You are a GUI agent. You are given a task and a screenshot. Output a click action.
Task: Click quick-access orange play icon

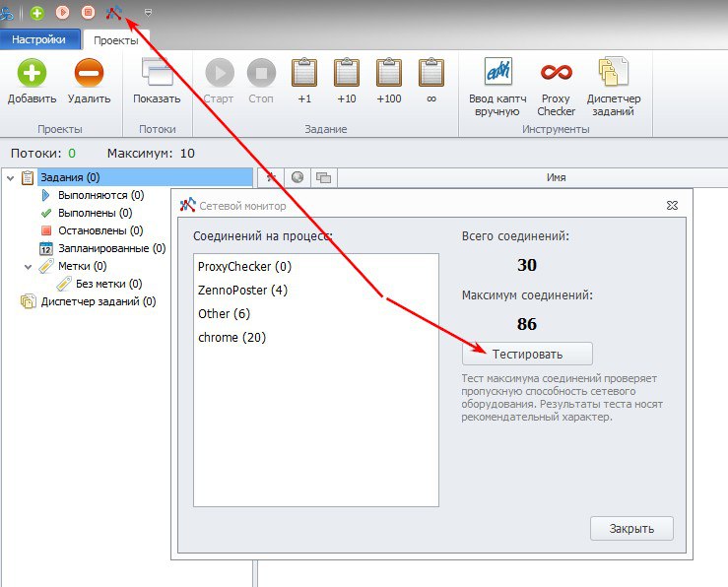63,13
